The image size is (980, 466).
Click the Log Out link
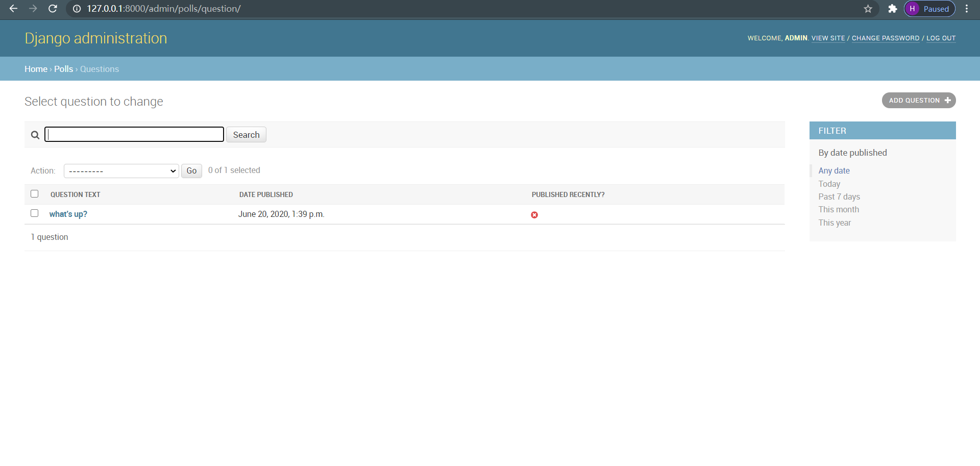[x=941, y=38]
